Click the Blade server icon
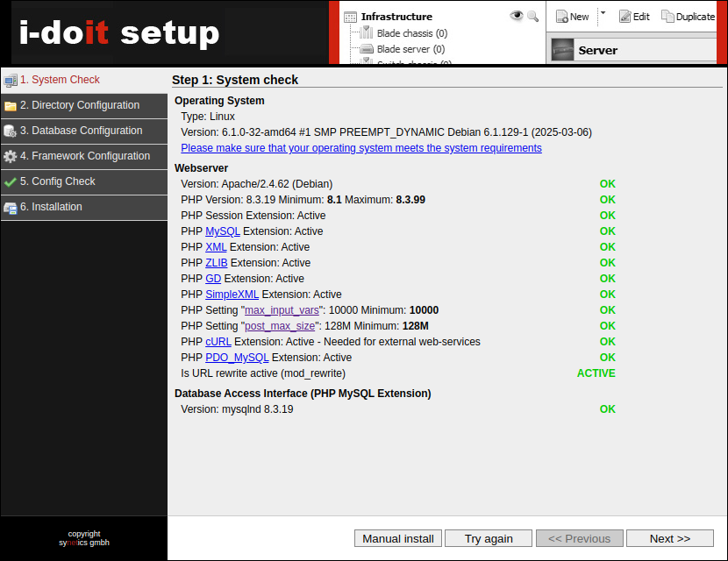Image resolution: width=728 pixels, height=561 pixels. 367,49
